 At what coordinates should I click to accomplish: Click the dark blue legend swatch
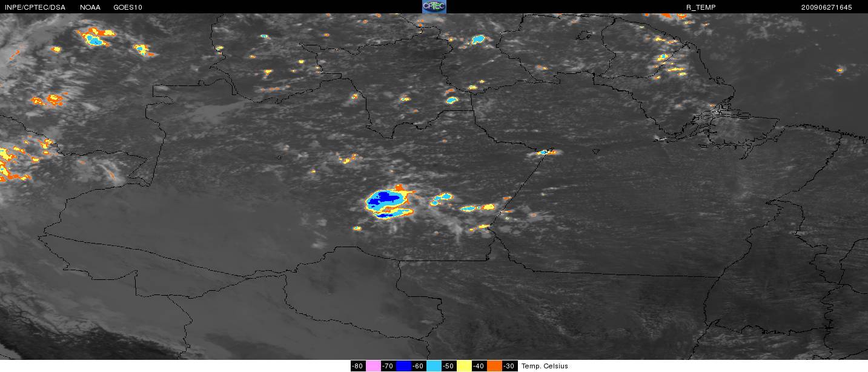point(403,366)
